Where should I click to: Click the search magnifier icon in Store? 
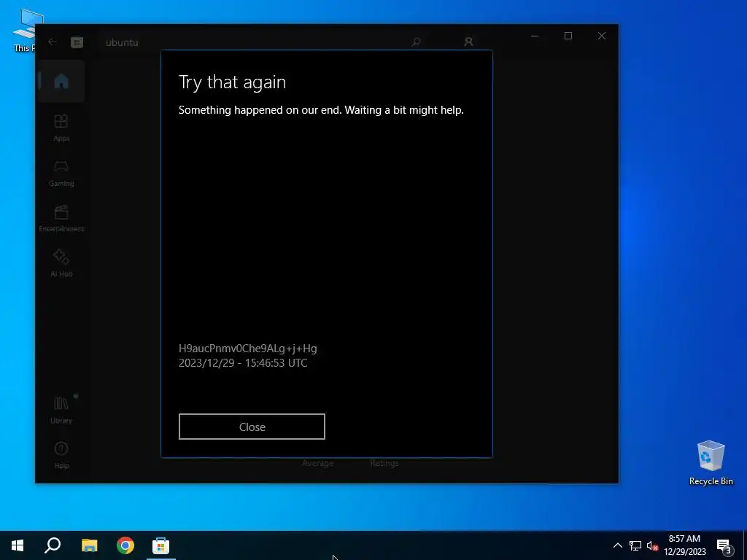coord(416,42)
